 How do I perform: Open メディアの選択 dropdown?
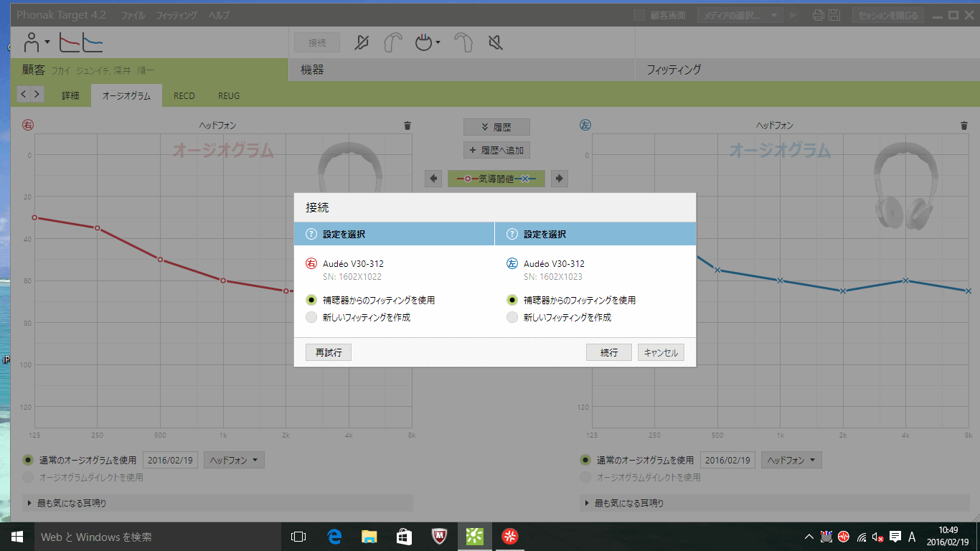coord(739,15)
